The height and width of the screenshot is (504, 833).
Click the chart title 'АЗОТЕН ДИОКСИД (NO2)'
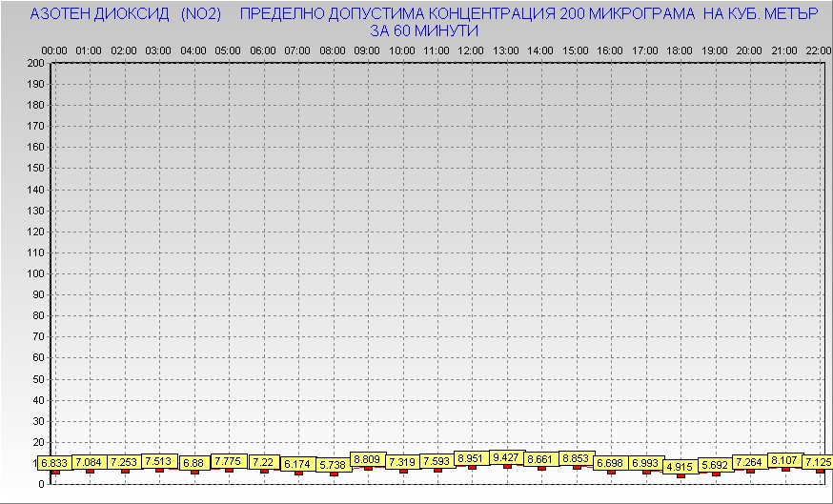pos(126,15)
